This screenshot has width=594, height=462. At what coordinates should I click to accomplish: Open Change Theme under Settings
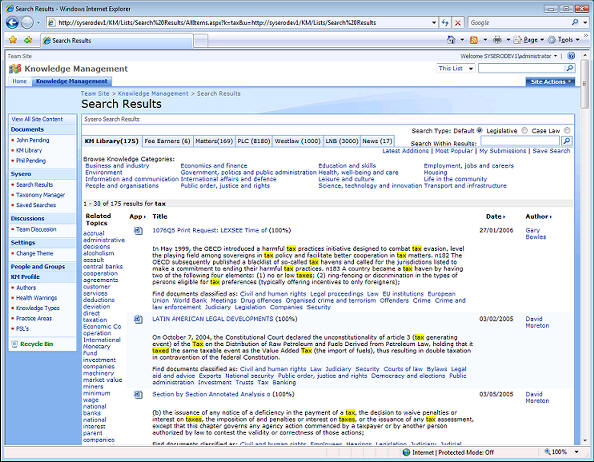coord(34,253)
